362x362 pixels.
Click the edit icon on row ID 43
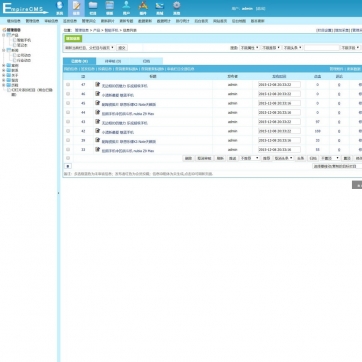pyautogui.click(x=97, y=122)
